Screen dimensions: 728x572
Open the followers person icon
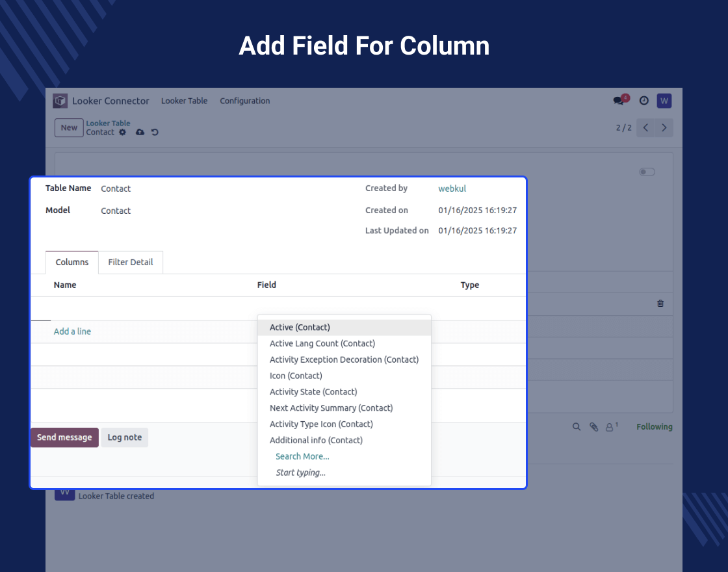tap(612, 426)
